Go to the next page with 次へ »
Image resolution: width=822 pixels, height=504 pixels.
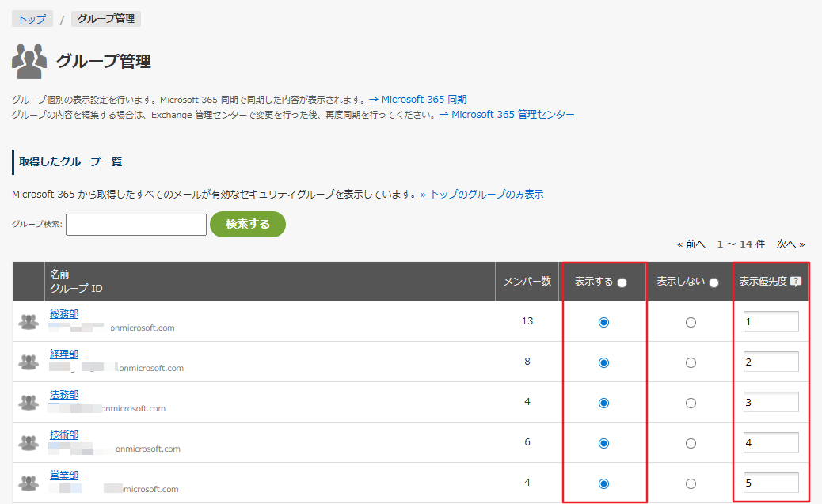pos(790,244)
